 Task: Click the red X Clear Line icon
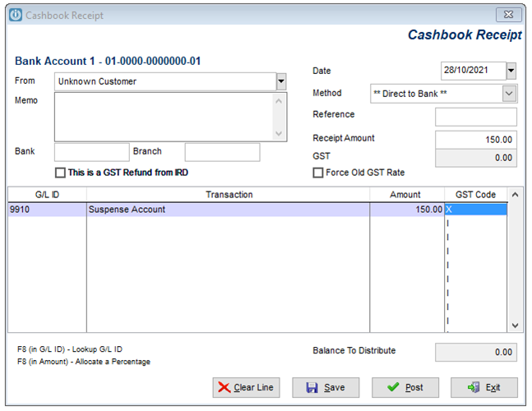click(224, 387)
